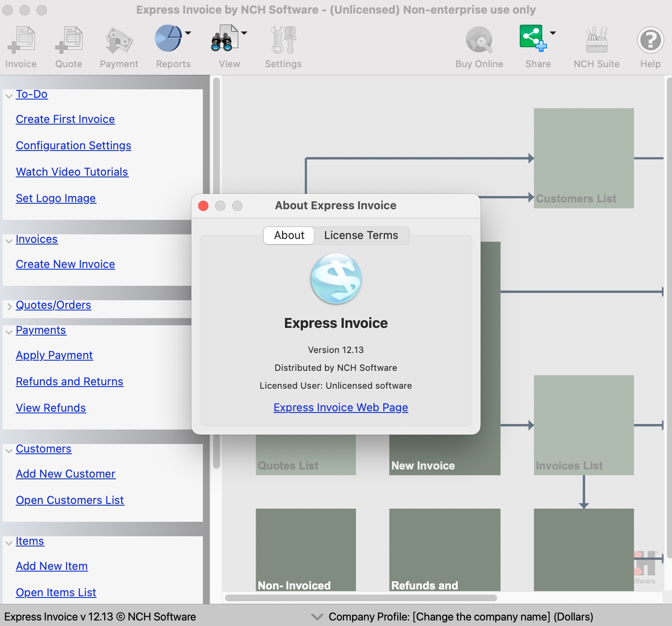Open the Express Invoice Web Page link
The height and width of the screenshot is (626, 672).
tap(341, 407)
